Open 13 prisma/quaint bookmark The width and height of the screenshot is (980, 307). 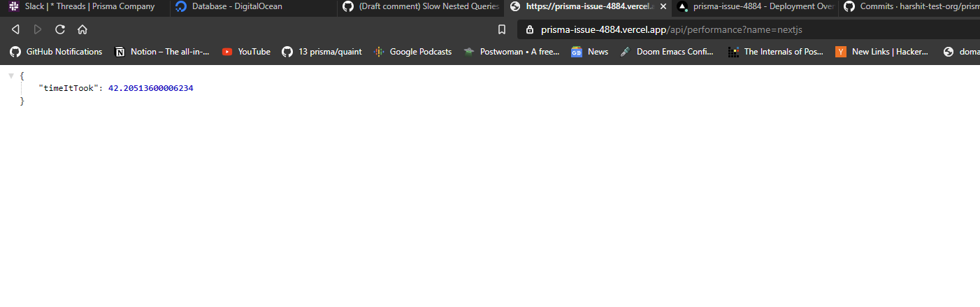[322, 52]
